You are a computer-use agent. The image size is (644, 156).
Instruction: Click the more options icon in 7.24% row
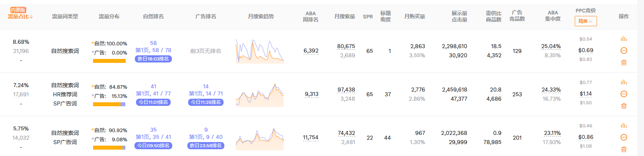pyautogui.click(x=624, y=94)
